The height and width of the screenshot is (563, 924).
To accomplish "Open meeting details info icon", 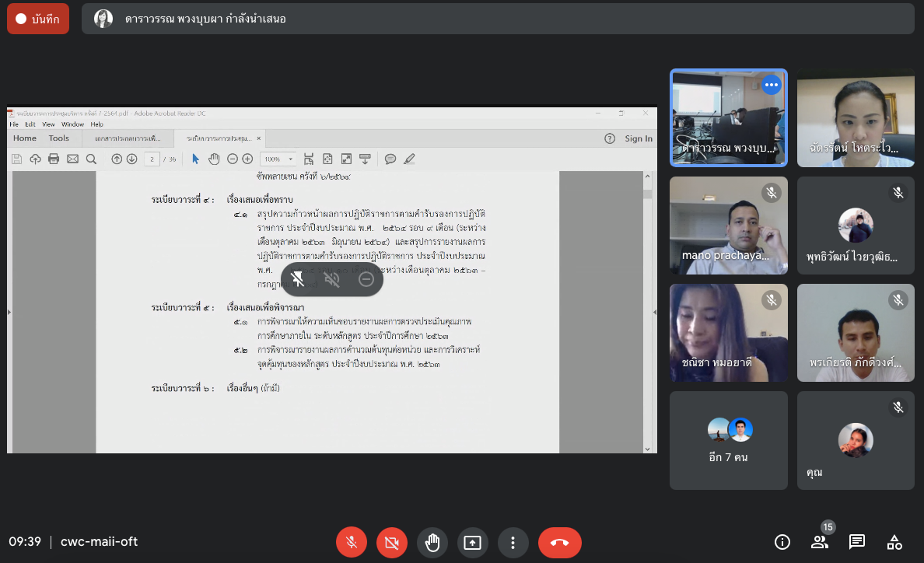I will coord(782,542).
